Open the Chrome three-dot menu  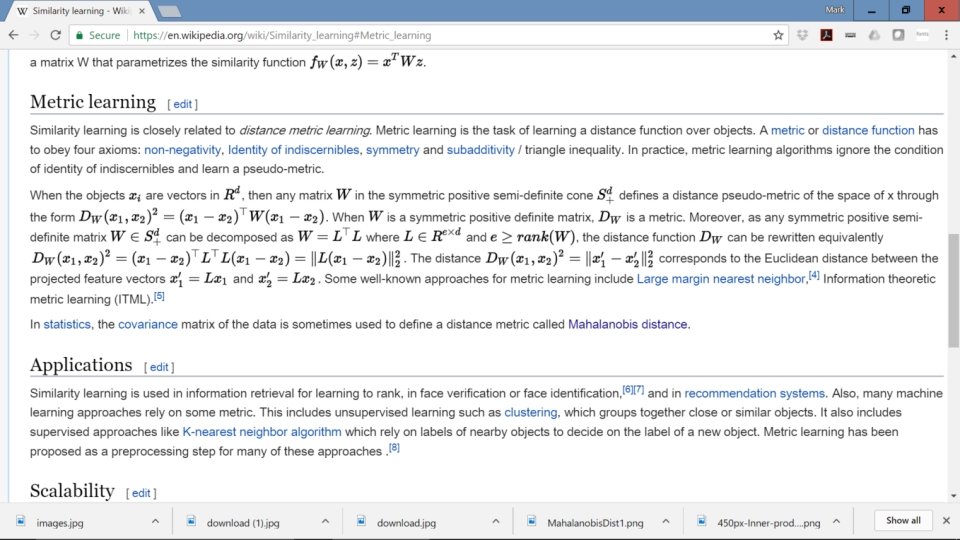click(946, 36)
